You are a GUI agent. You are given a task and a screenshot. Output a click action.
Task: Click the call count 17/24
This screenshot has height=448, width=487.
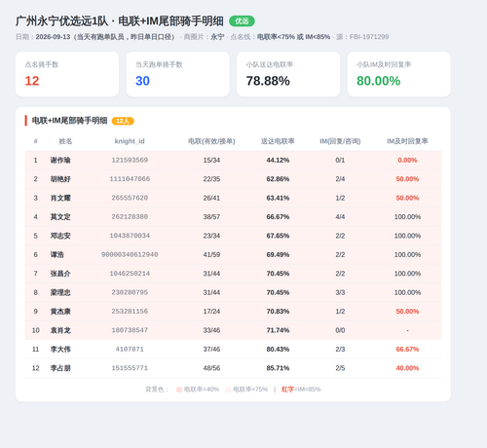coord(211,312)
